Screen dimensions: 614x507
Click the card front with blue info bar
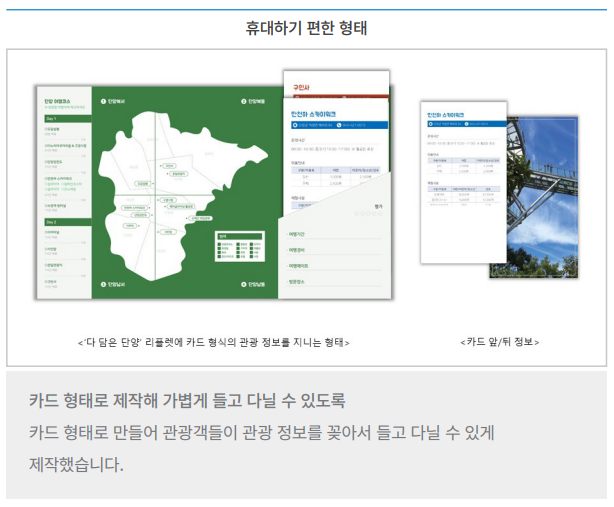(460, 180)
